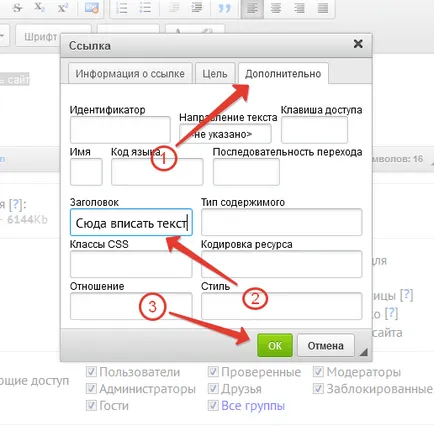
Task: Uncheck the Модераторы checkbox
Action: click(318, 372)
